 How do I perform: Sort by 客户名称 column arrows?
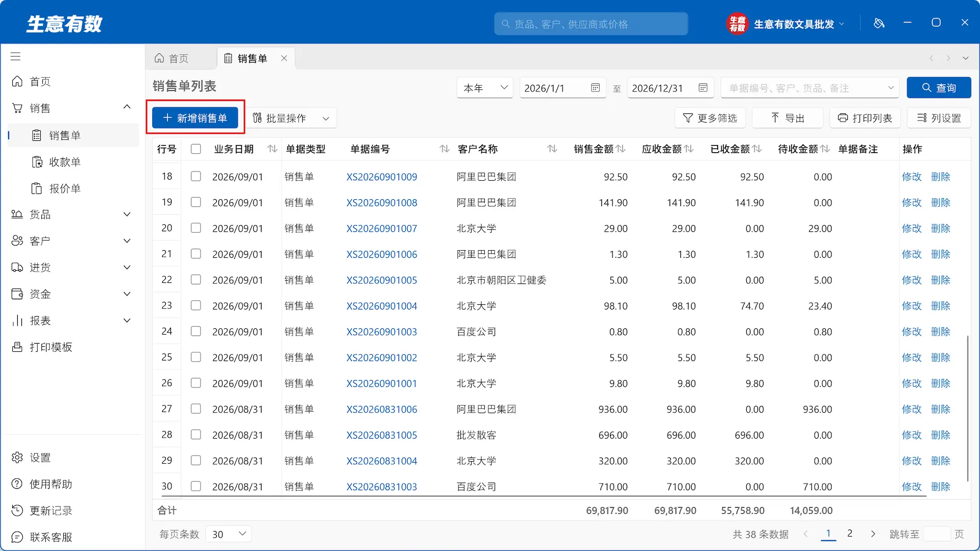(552, 149)
